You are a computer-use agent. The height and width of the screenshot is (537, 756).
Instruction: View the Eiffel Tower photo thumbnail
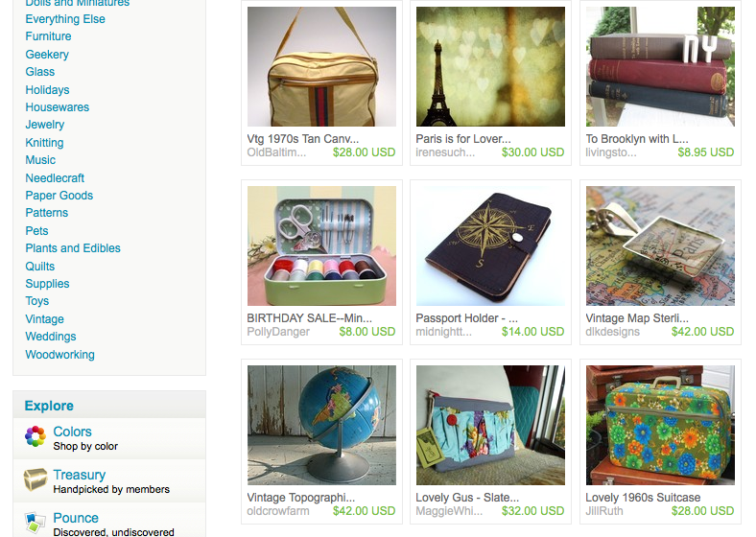[490, 66]
